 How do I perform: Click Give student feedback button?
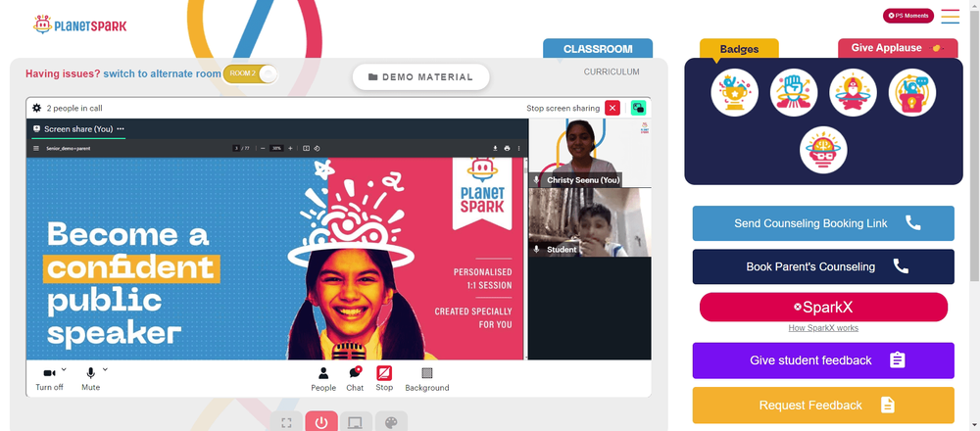tap(823, 360)
